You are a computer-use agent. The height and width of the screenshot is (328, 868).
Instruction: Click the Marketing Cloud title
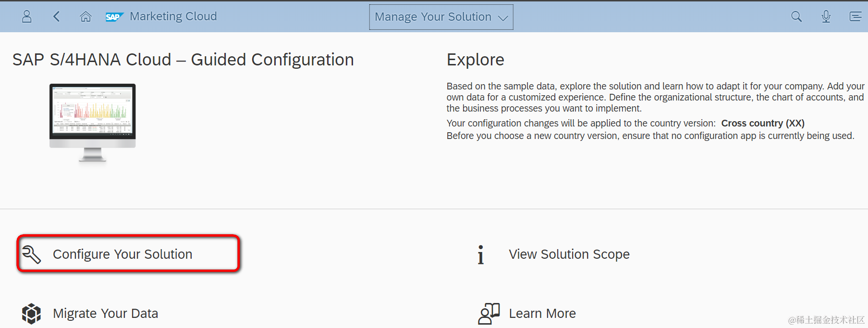click(173, 16)
